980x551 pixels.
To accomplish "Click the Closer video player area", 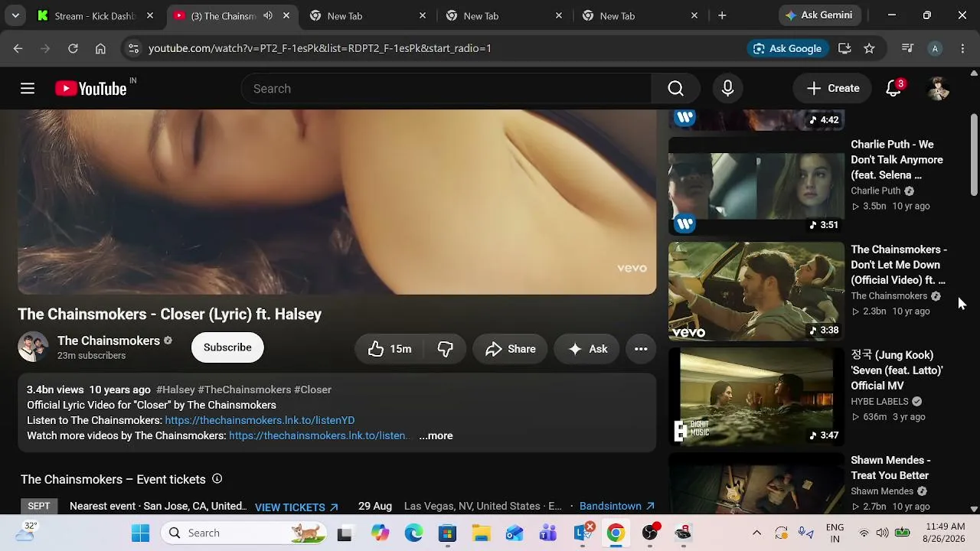I will (x=337, y=202).
